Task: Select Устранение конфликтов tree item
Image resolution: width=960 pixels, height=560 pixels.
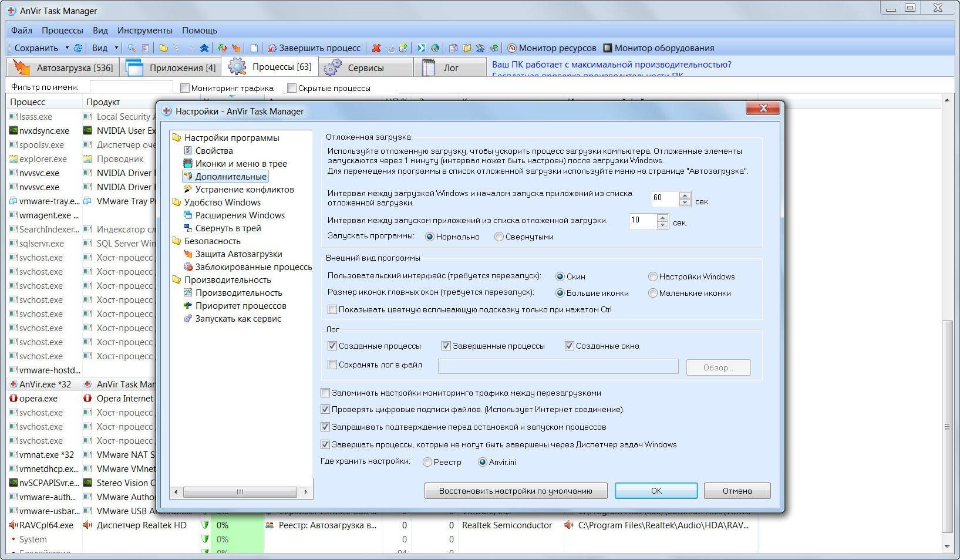Action: coord(238,190)
